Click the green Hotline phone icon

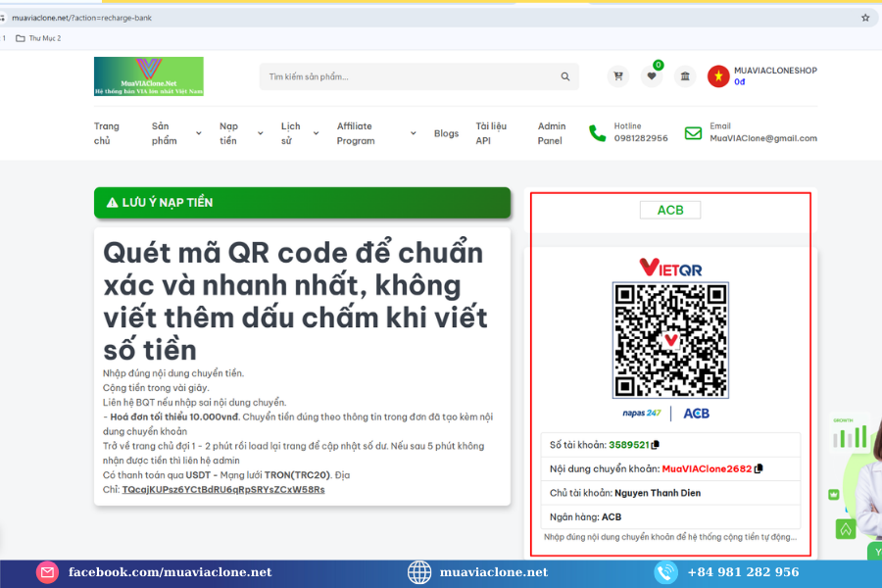[x=597, y=133]
